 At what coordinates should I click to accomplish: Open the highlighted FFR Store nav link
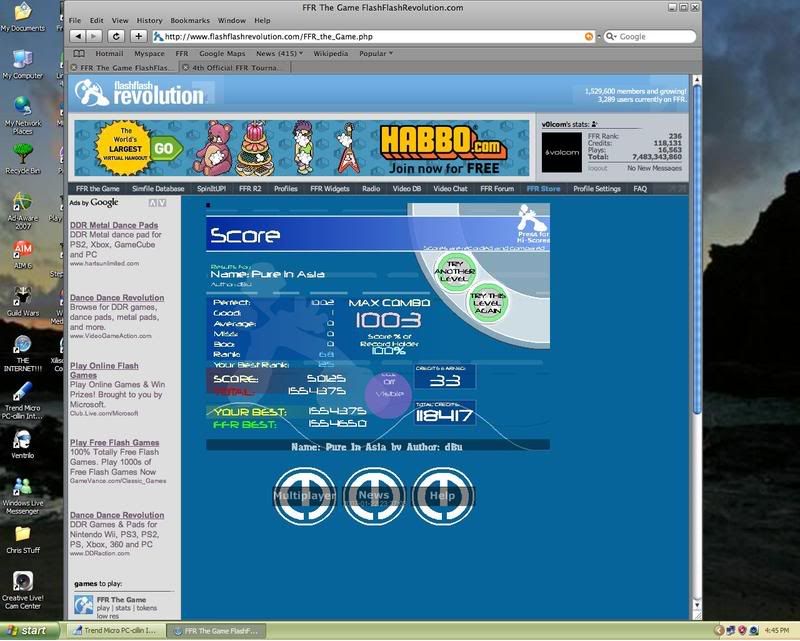(543, 189)
